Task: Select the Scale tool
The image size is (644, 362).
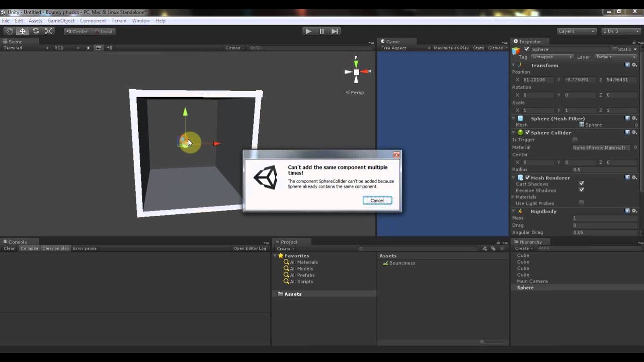Action: [x=49, y=31]
